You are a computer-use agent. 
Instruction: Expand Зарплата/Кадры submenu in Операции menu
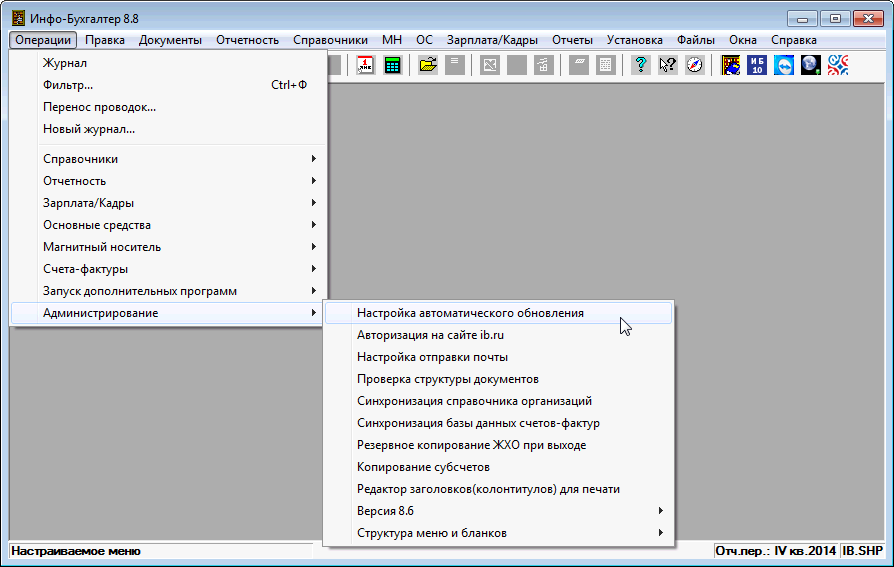[x=168, y=202]
